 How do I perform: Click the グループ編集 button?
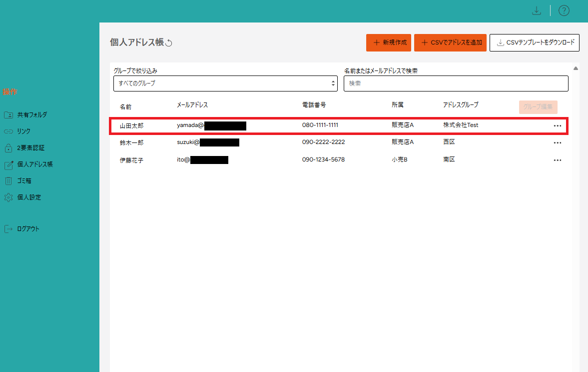(538, 107)
